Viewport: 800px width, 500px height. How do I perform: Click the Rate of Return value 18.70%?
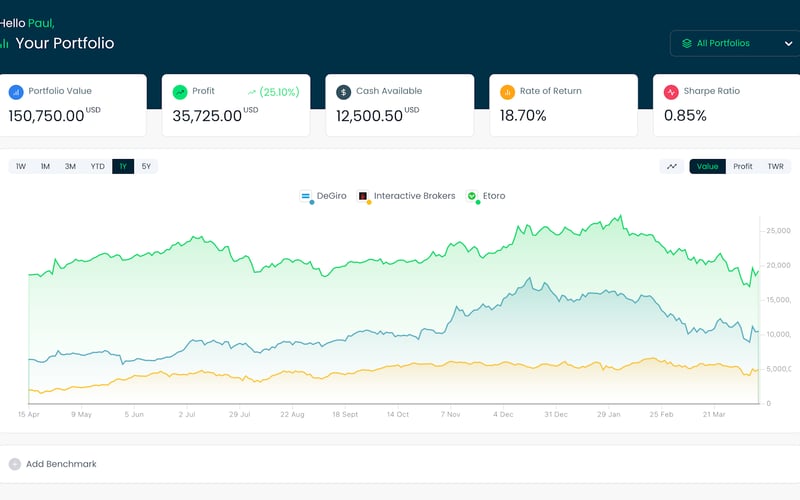[x=523, y=116]
